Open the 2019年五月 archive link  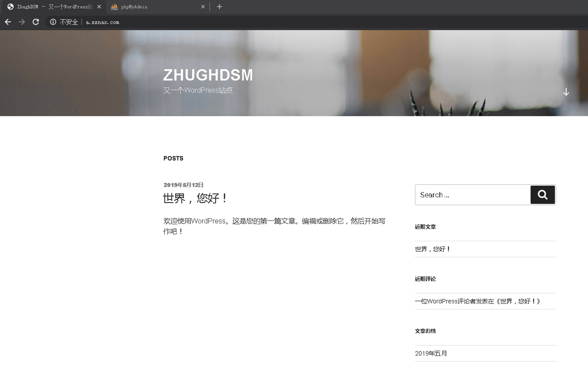(x=431, y=353)
